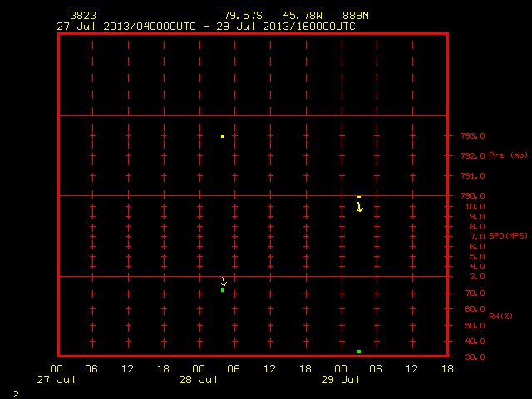Click the yellow pressure marker on 790.0 line
Image resolution: width=532 pixels, height=399 pixels.
point(358,196)
